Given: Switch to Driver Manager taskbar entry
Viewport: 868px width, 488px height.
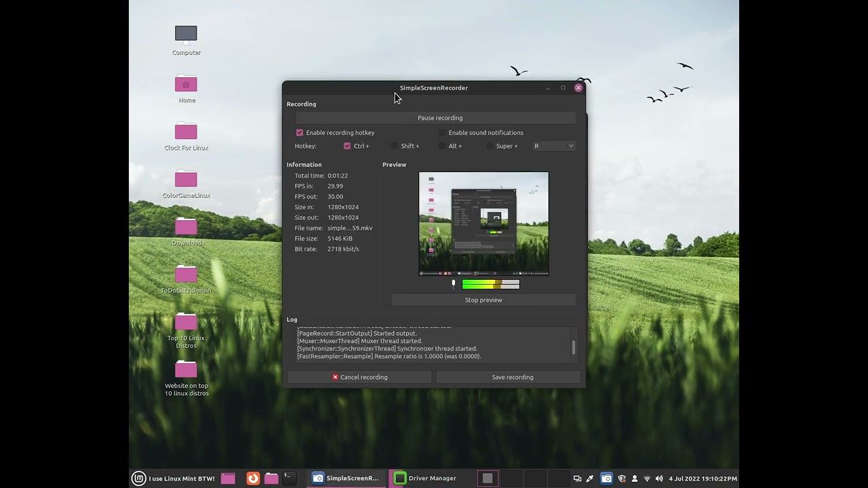Looking at the screenshot, I should pos(425,478).
